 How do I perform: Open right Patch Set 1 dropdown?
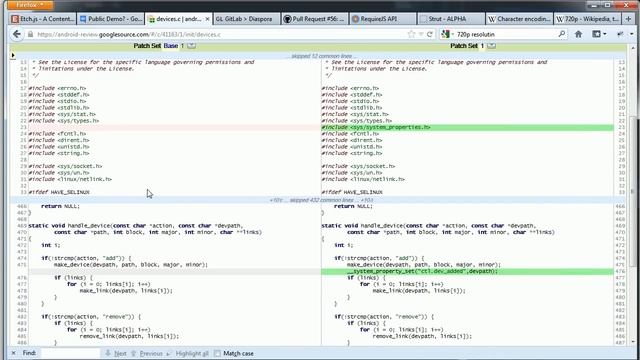[491, 46]
